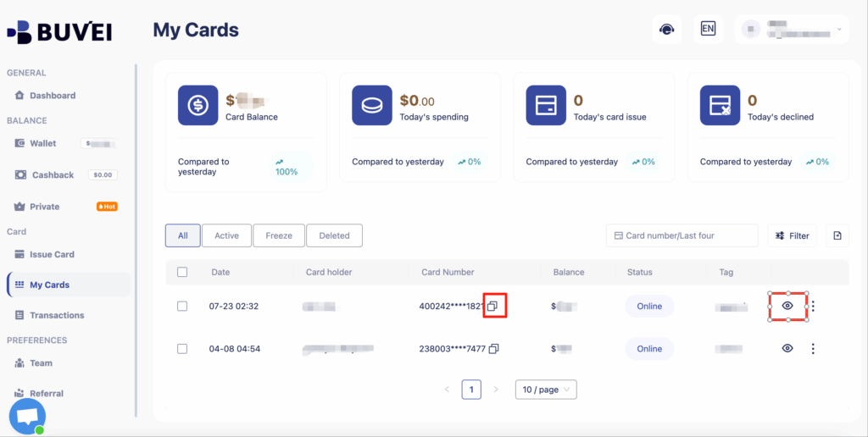Switch to the Deleted tab
Viewport: 868px width, 437px height.
334,235
